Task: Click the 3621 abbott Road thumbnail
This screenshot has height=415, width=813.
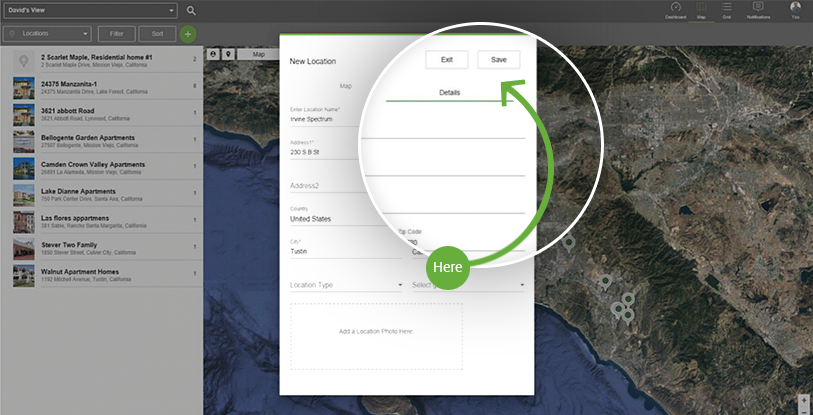Action: [x=23, y=115]
